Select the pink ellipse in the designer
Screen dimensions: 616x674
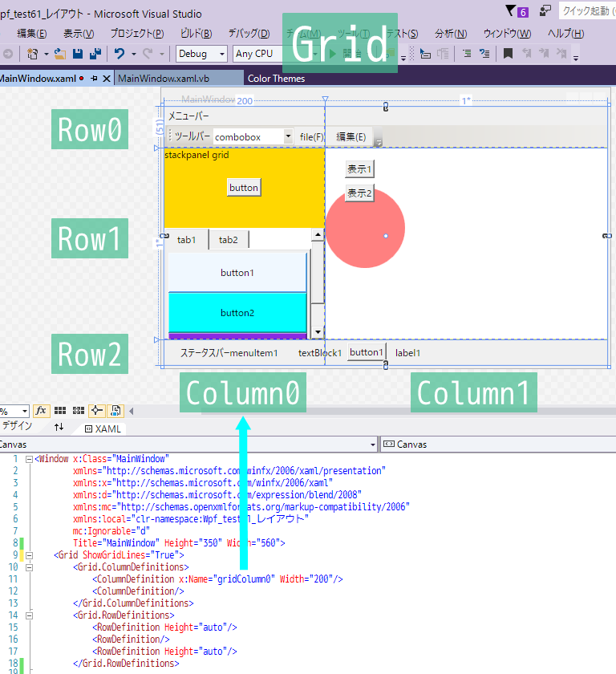point(365,228)
